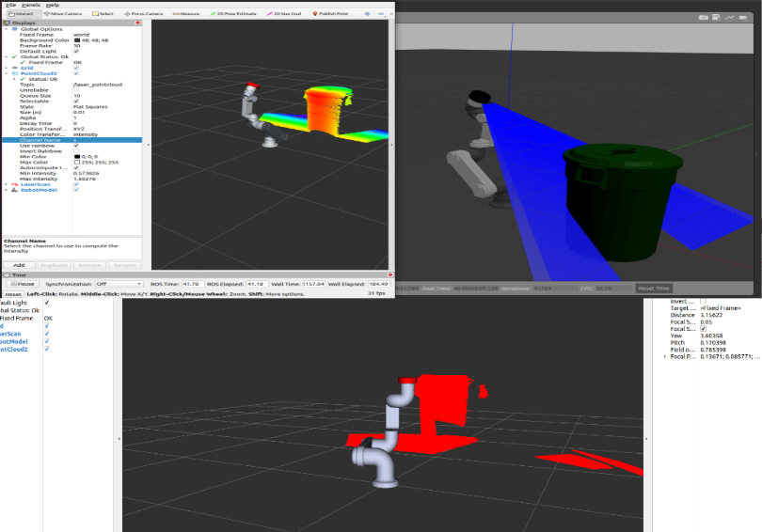Click the RobotModel display icon

[x=14, y=190]
